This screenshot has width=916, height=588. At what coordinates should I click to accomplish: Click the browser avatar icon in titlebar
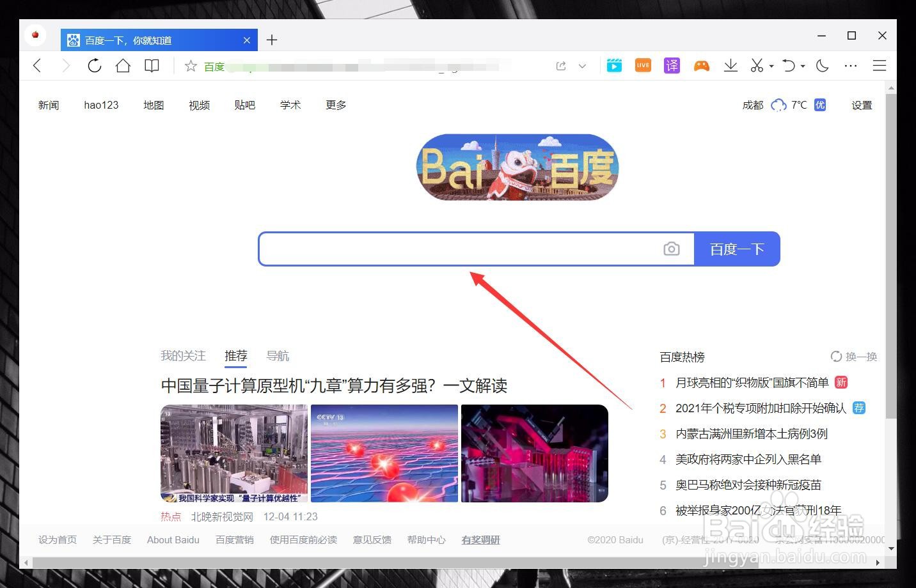(x=35, y=35)
